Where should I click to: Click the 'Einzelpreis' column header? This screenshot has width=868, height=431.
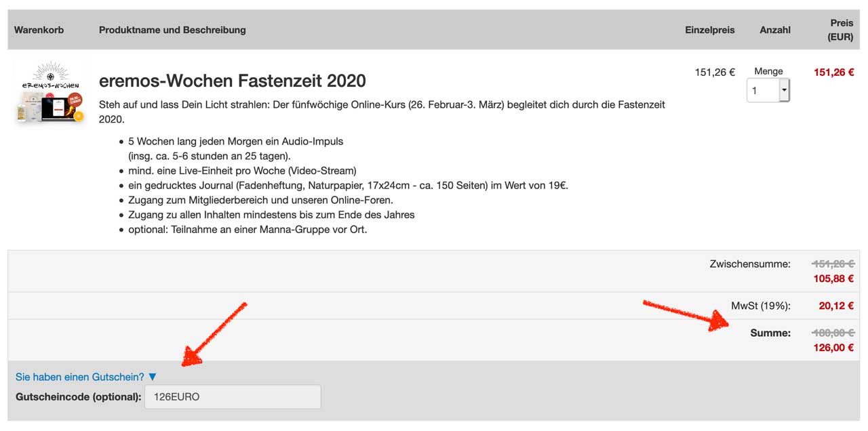pos(710,30)
